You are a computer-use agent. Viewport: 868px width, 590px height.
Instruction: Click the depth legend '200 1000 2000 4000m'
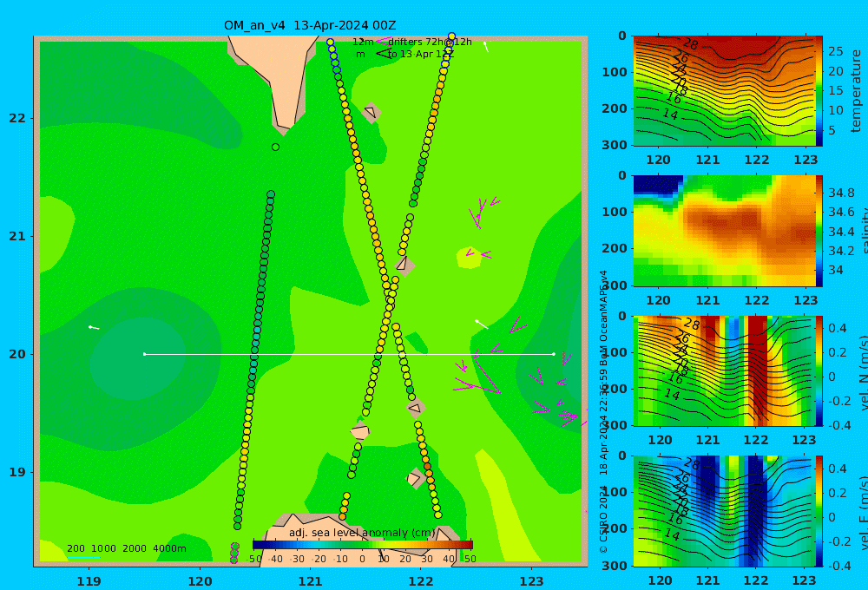[x=126, y=548]
